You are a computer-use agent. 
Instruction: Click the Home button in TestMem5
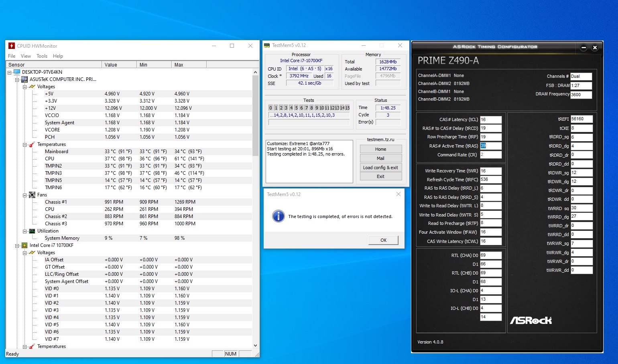tap(380, 149)
